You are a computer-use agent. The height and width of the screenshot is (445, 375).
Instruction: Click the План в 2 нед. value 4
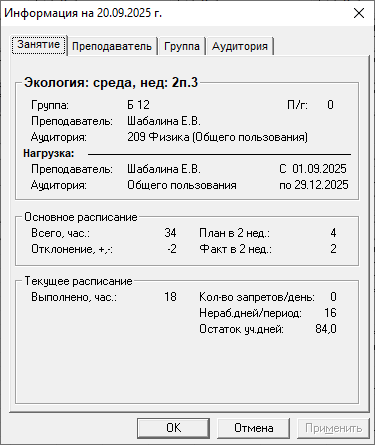tap(333, 233)
